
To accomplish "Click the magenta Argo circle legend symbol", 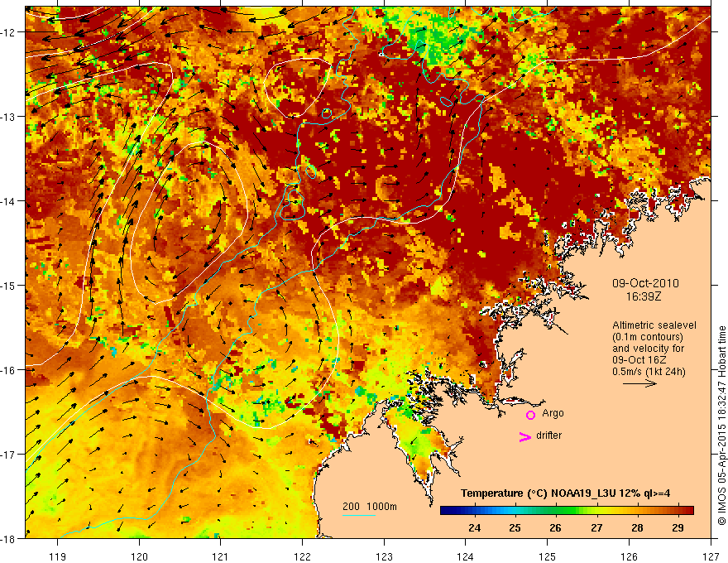I will click(530, 416).
